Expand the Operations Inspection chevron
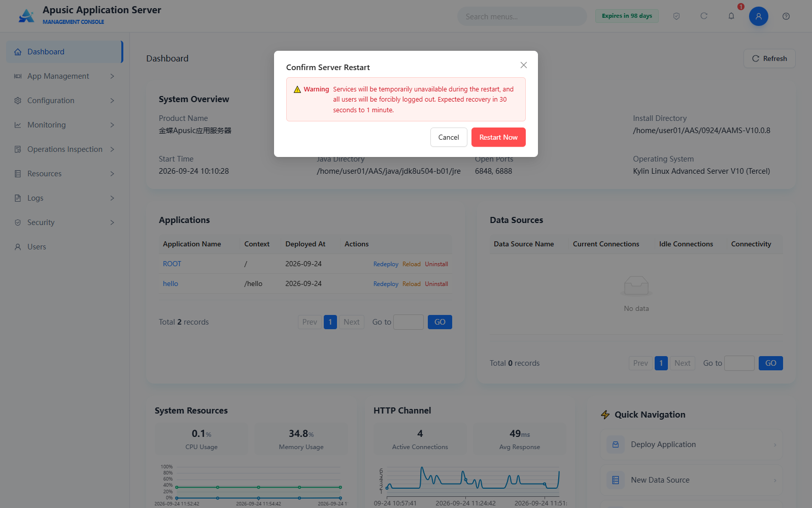 click(x=112, y=149)
